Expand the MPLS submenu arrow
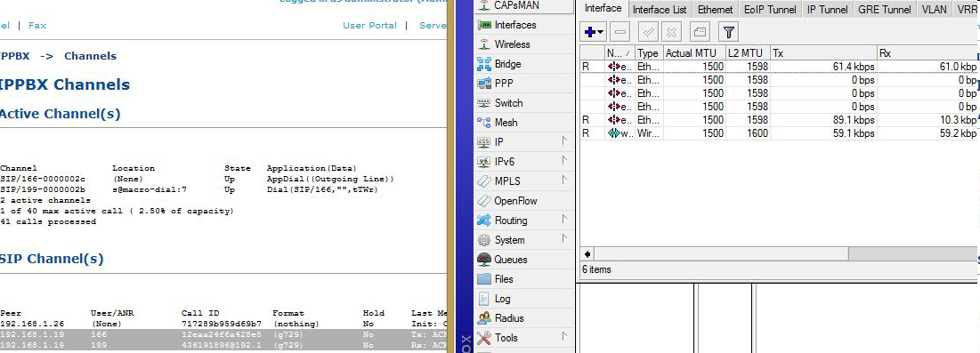980x353 pixels. click(564, 180)
